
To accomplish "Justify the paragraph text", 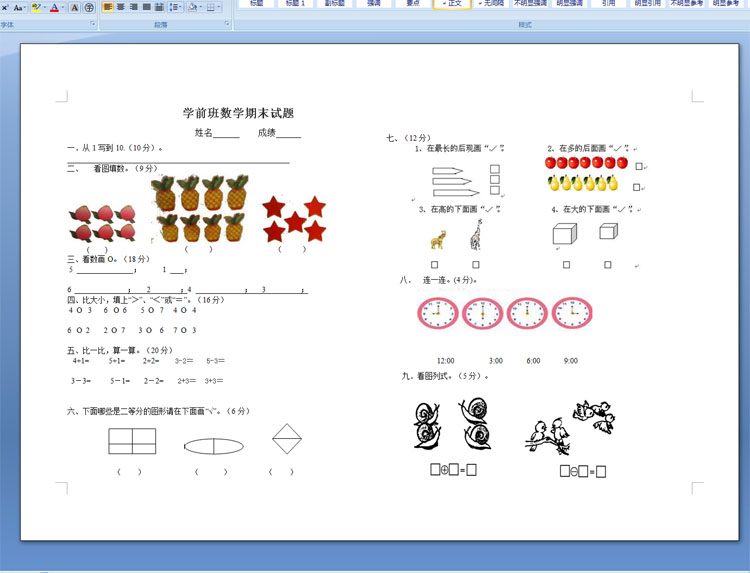I will point(147,7).
